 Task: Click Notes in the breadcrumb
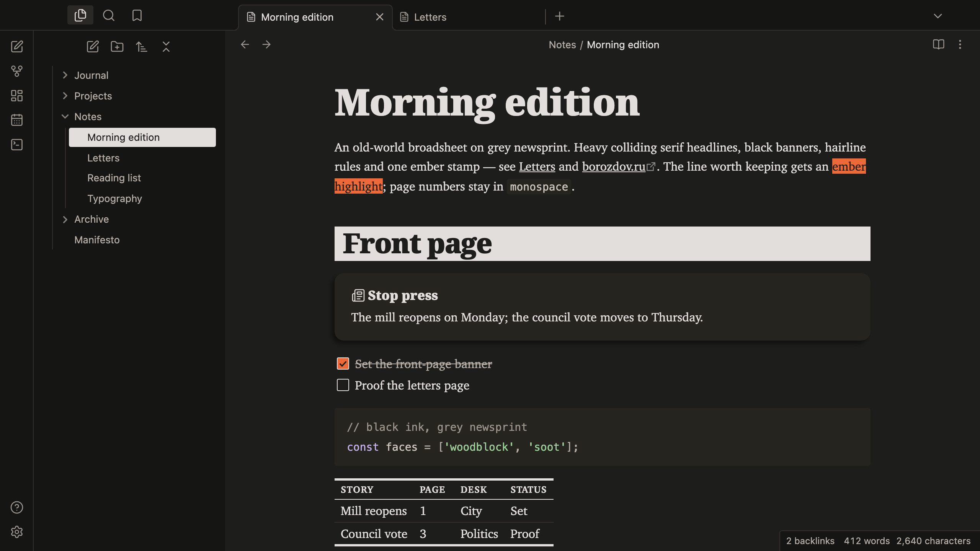click(562, 45)
